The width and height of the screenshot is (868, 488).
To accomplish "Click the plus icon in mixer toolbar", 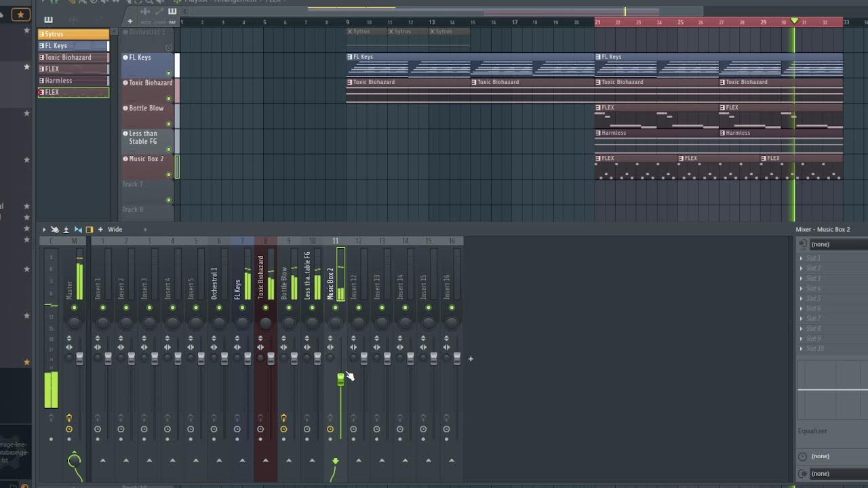I will tap(100, 230).
